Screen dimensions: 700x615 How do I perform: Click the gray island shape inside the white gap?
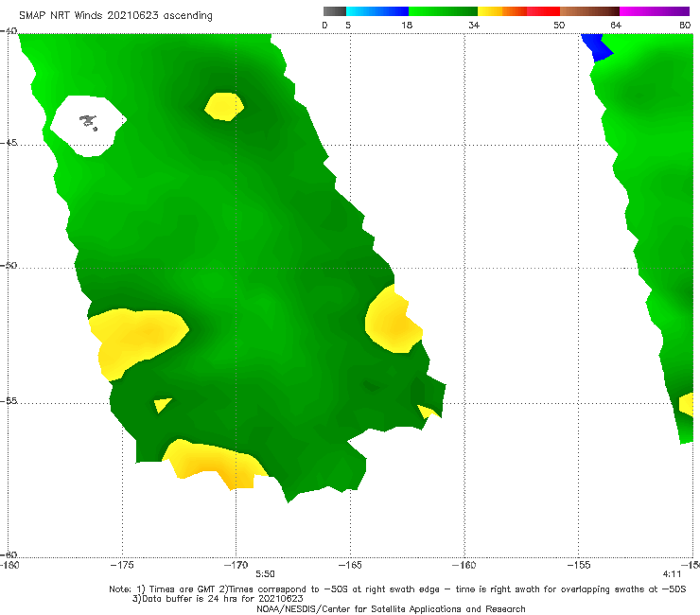pyautogui.click(x=89, y=122)
